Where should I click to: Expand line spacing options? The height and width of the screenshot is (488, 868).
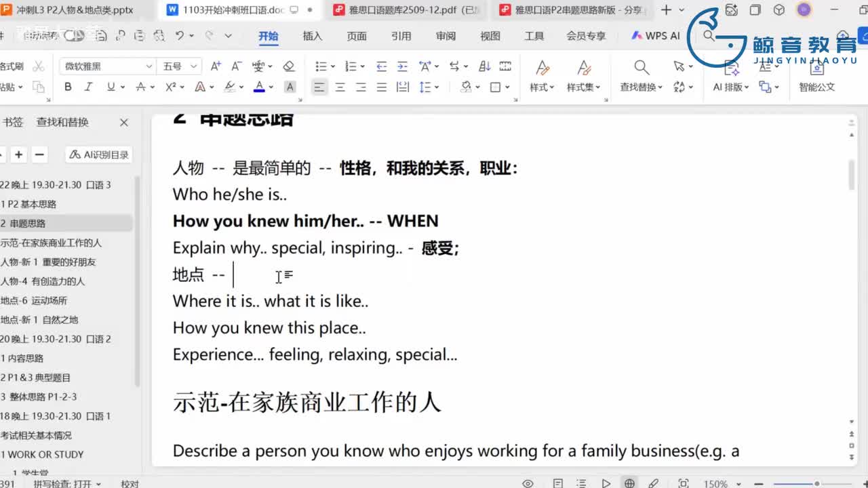(x=437, y=87)
